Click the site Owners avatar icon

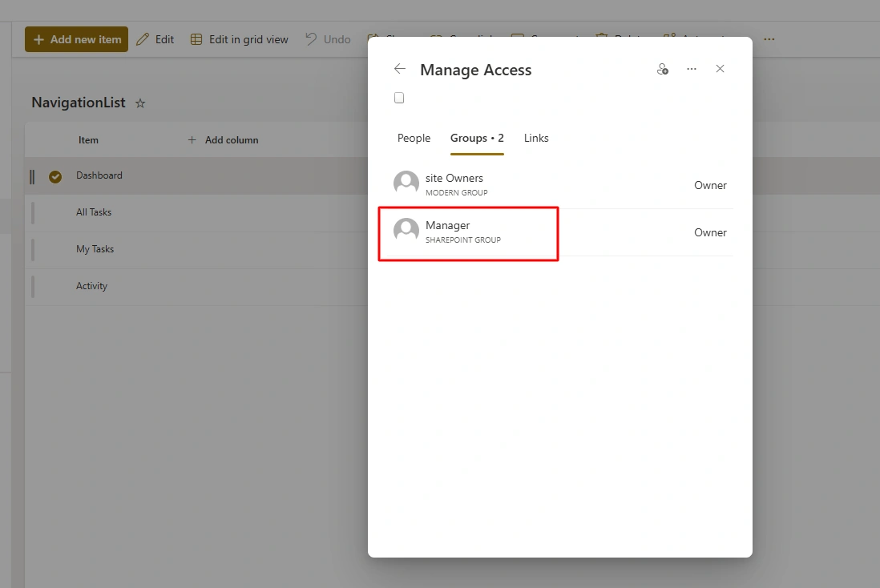click(x=406, y=183)
